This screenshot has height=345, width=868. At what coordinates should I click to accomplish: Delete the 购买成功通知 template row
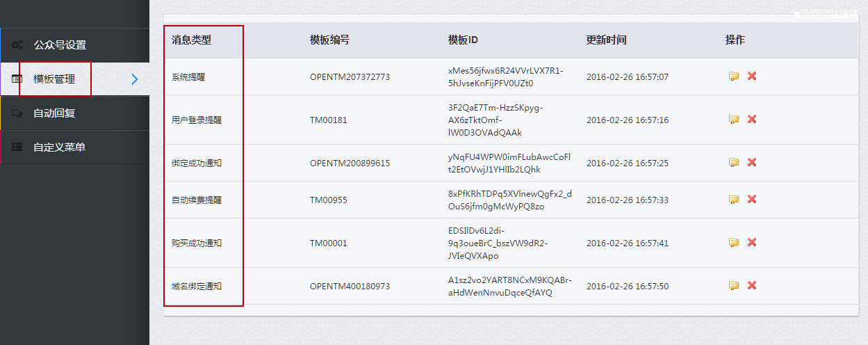(752, 243)
